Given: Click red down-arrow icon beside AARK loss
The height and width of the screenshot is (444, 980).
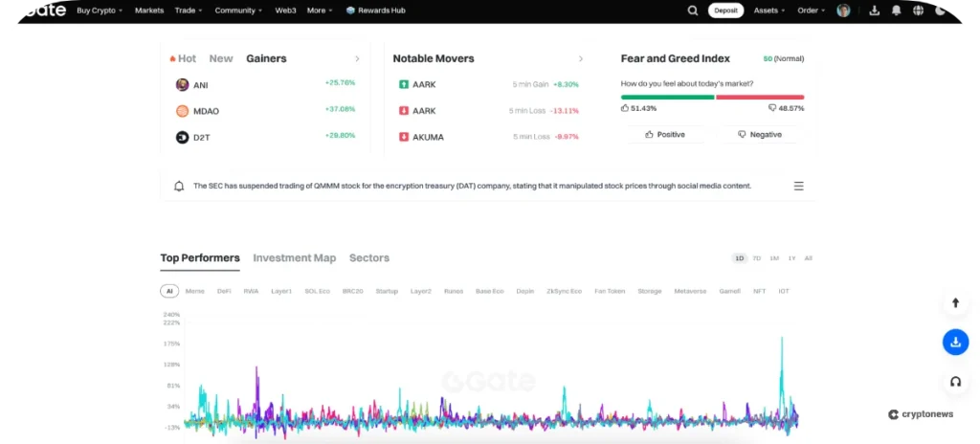Looking at the screenshot, I should tap(404, 111).
